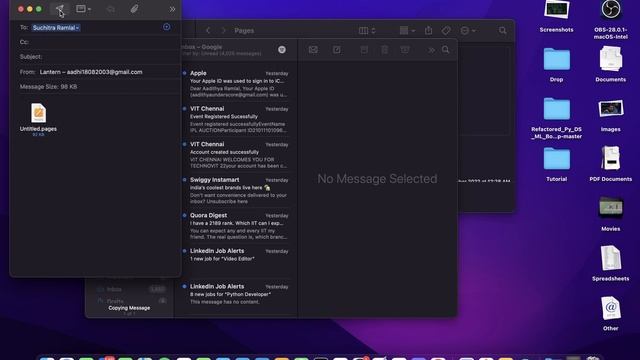Open the Documents stack on desktop
640x360 pixels.
tap(611, 64)
